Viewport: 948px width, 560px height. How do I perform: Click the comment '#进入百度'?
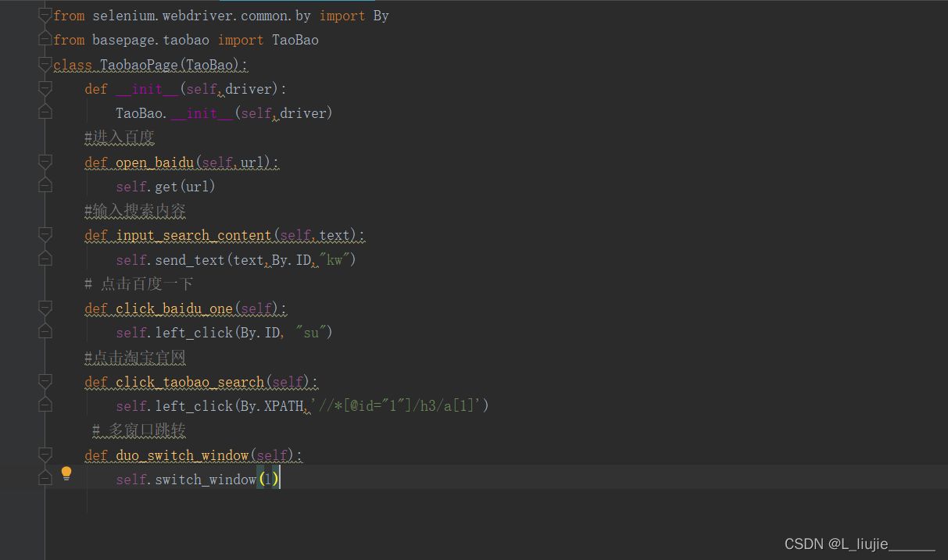click(120, 137)
